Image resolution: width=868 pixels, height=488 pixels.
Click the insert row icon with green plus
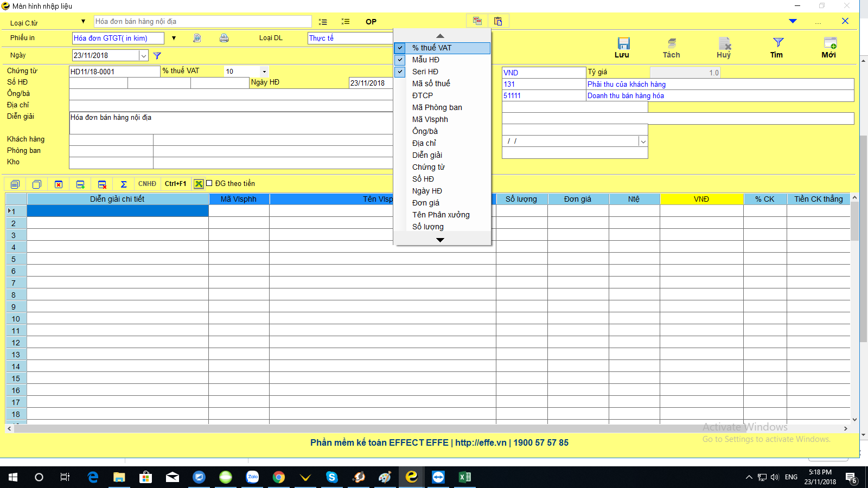(80, 184)
